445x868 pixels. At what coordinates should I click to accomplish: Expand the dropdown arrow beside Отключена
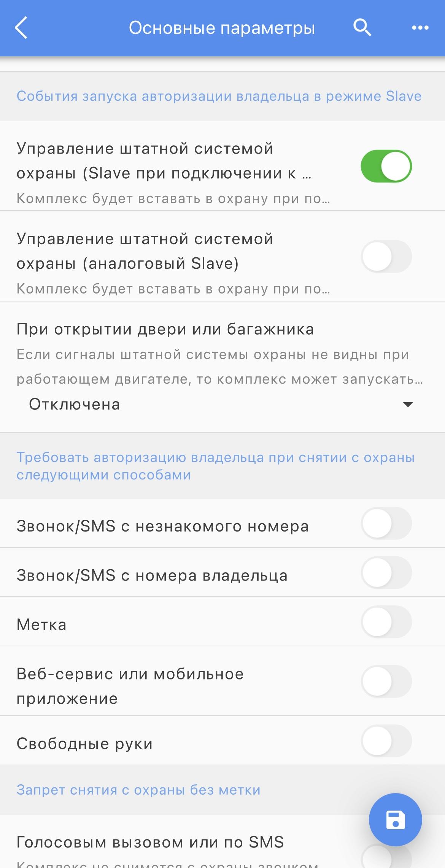pyautogui.click(x=408, y=405)
